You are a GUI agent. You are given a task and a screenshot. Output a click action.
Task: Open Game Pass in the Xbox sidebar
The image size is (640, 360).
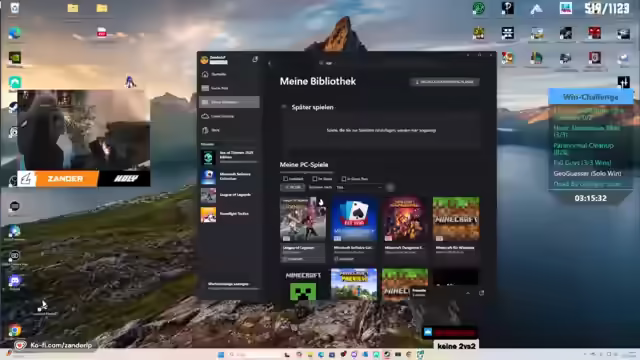point(229,88)
